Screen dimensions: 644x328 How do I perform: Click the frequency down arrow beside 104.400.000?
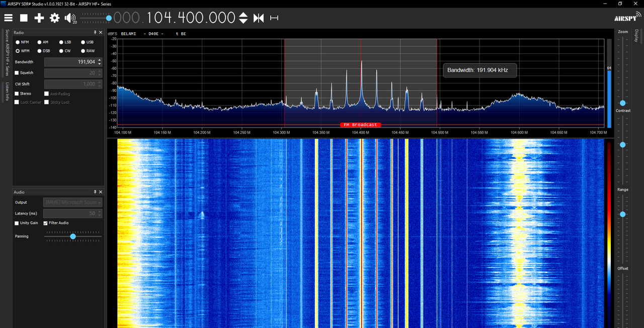click(243, 21)
